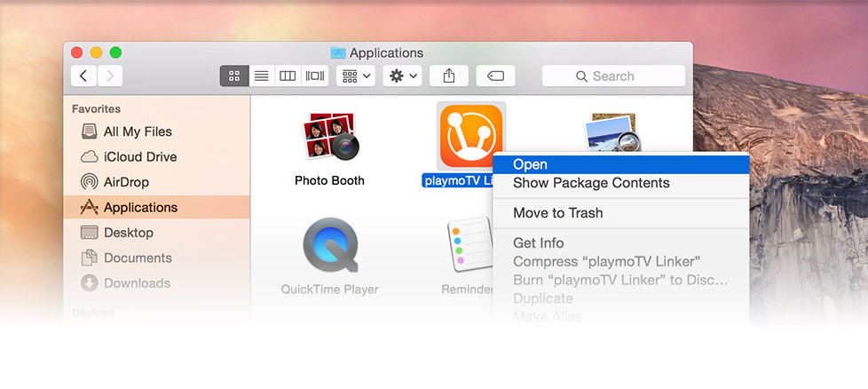Click the Search field
Screen dimensions: 868x389
point(613,75)
